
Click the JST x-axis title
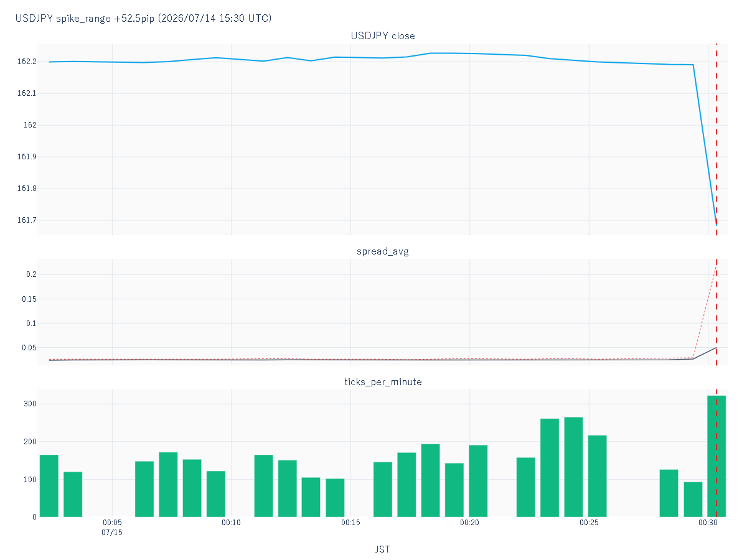pyautogui.click(x=382, y=549)
